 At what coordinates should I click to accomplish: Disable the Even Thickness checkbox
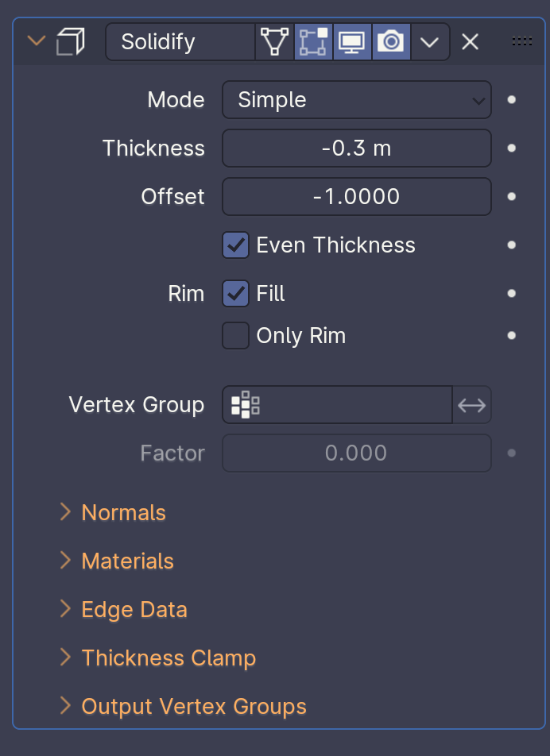236,245
